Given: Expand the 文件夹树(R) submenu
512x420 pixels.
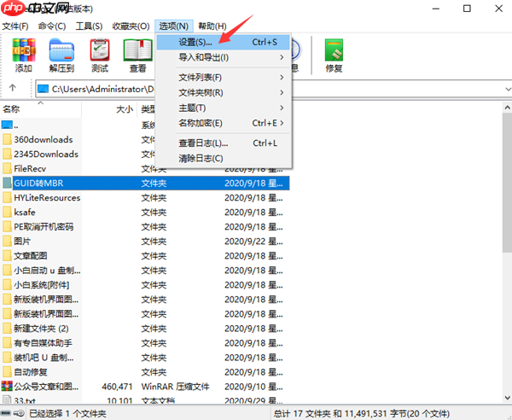Looking at the screenshot, I should 223,93.
